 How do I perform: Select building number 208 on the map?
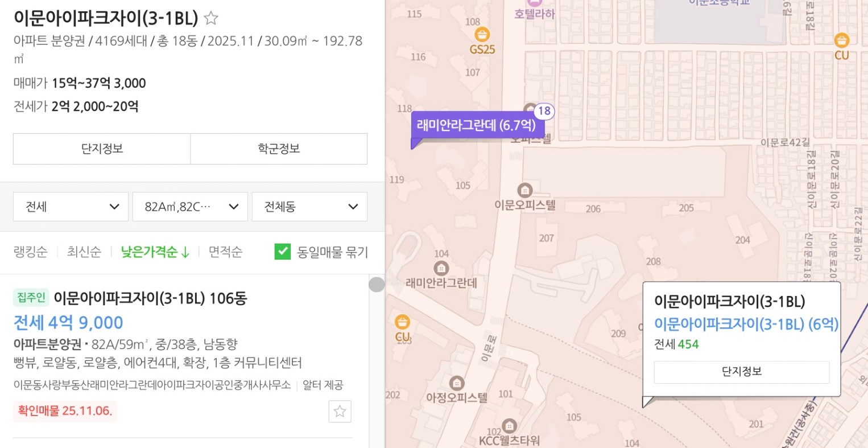[654, 261]
